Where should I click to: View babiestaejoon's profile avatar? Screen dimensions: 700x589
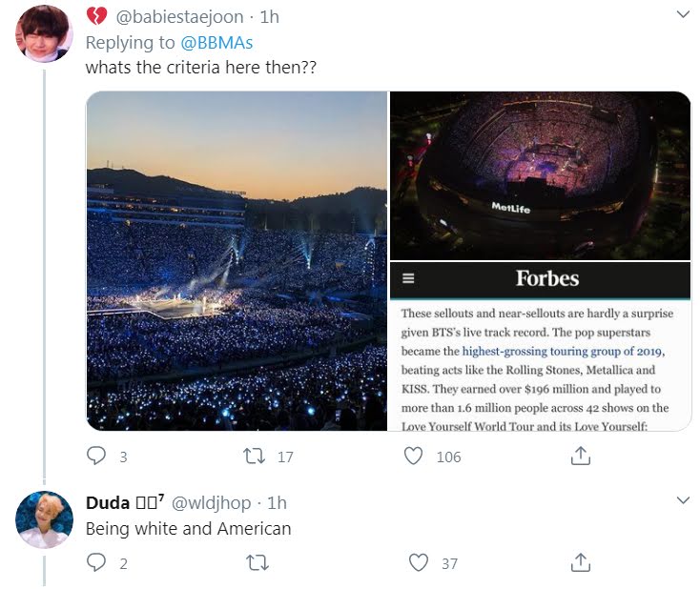[x=44, y=32]
